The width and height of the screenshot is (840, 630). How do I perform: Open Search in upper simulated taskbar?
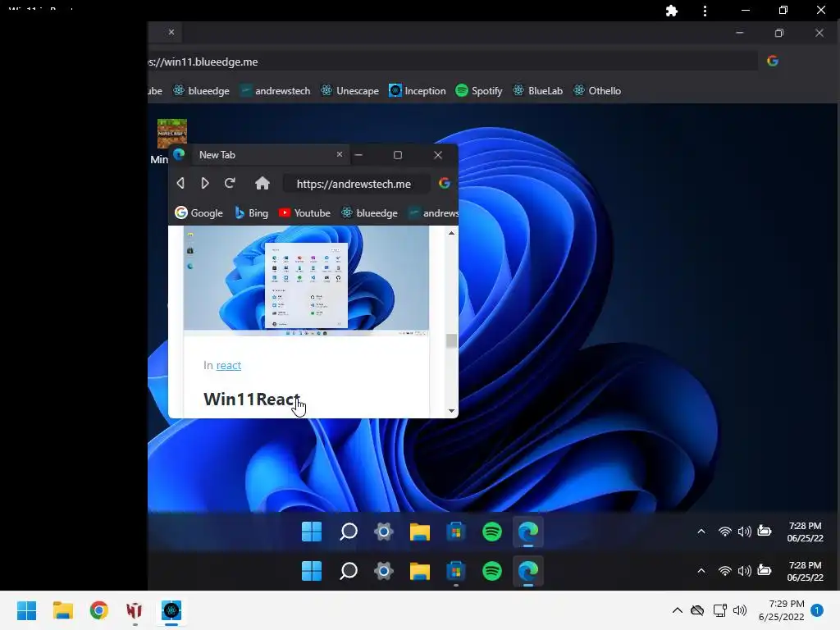(348, 532)
